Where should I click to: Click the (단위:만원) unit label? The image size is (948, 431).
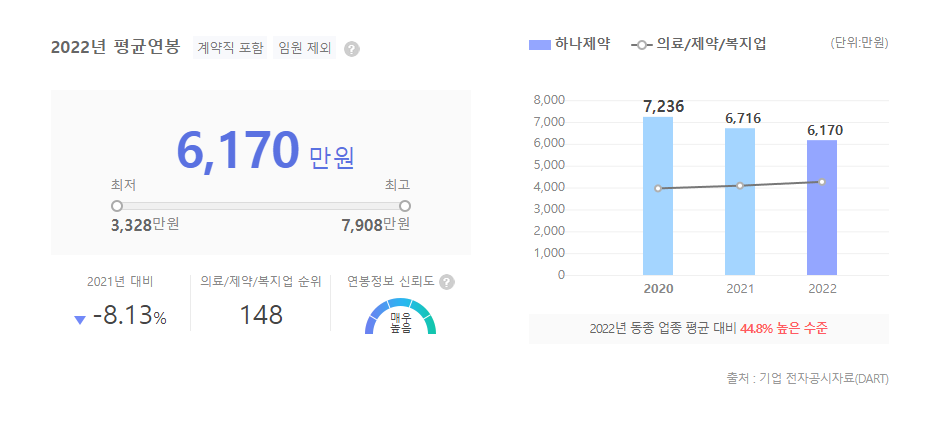point(860,43)
